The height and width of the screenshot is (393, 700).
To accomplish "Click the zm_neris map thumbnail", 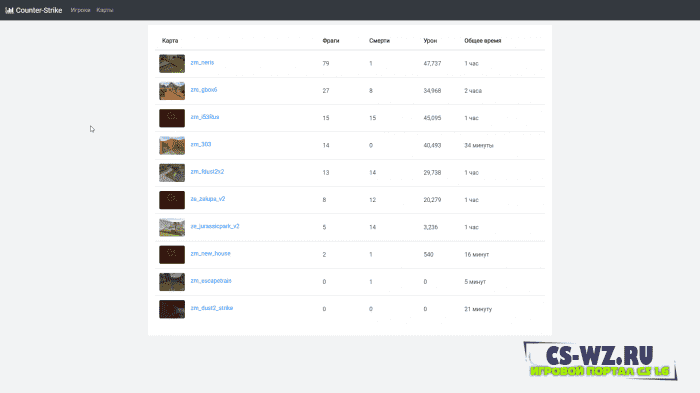I will tap(172, 63).
